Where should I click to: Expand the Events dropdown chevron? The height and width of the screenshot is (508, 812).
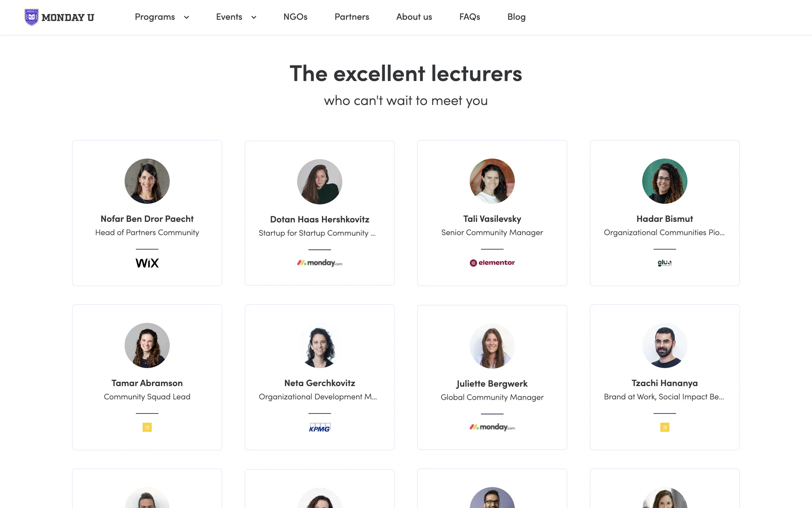click(254, 17)
